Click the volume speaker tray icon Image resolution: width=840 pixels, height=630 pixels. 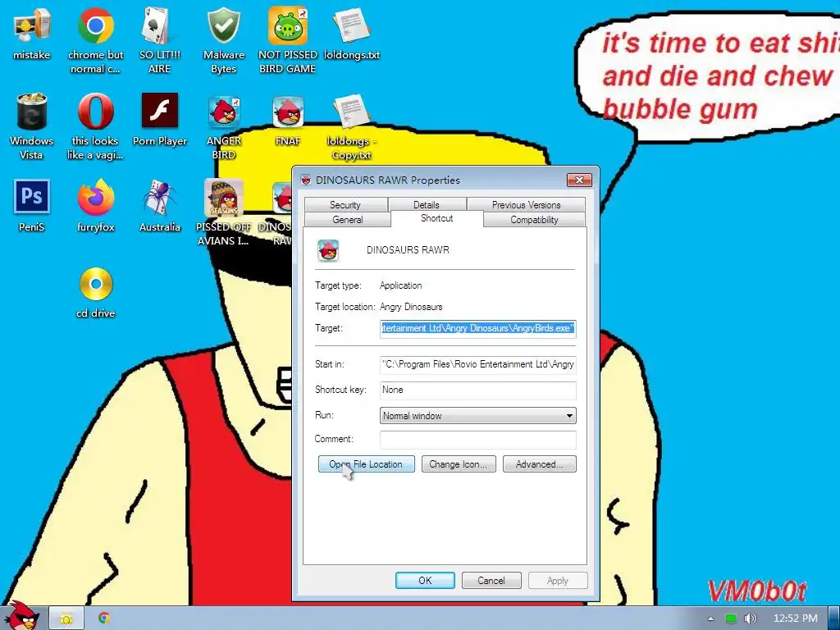coord(750,619)
